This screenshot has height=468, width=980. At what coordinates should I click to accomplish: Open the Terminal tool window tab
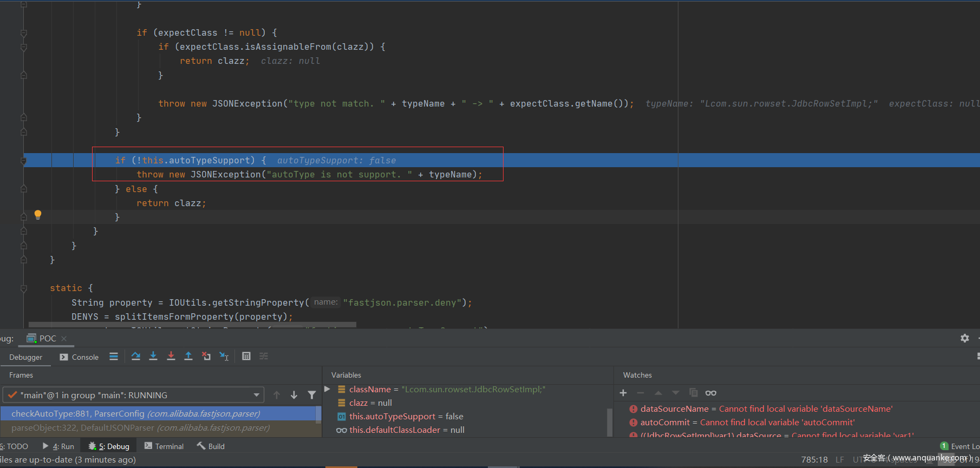[164, 446]
